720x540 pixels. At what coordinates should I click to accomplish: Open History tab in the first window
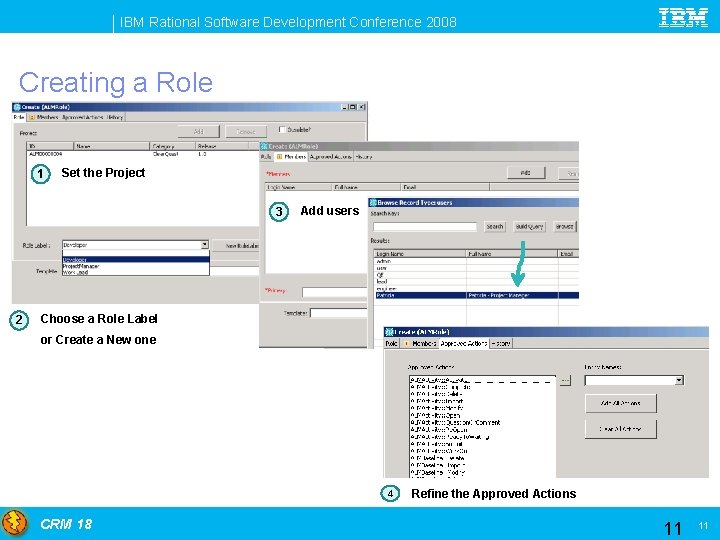(x=115, y=117)
